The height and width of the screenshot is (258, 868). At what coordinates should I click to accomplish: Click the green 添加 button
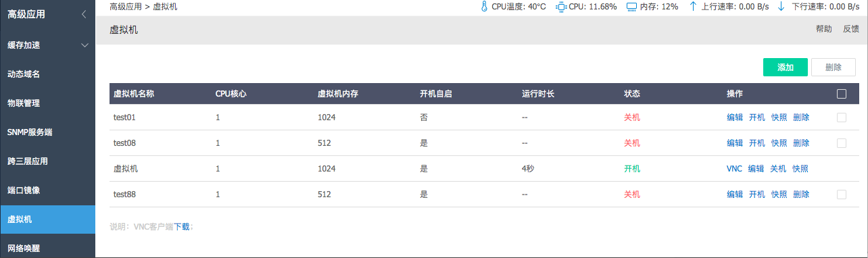pyautogui.click(x=785, y=68)
